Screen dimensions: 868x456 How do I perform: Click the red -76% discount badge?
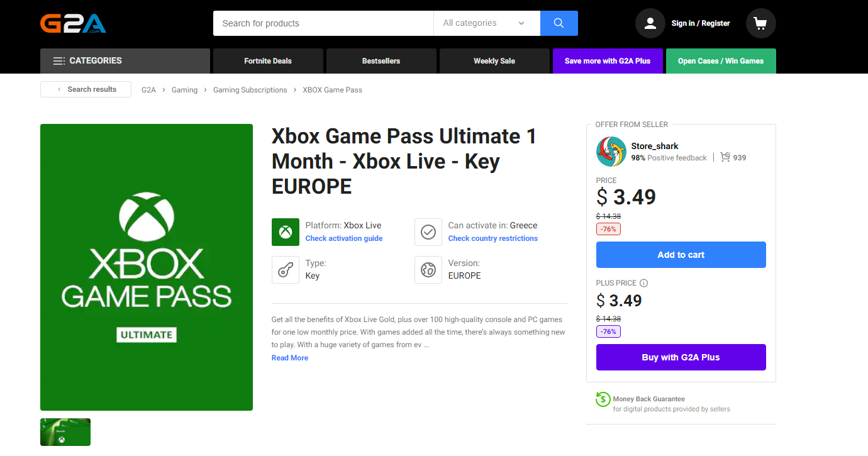pos(608,229)
